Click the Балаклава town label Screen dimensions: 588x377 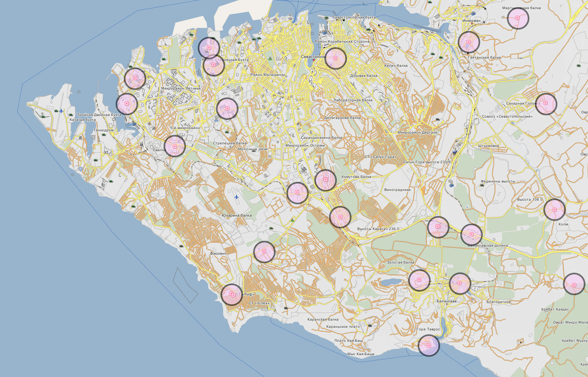446,301
